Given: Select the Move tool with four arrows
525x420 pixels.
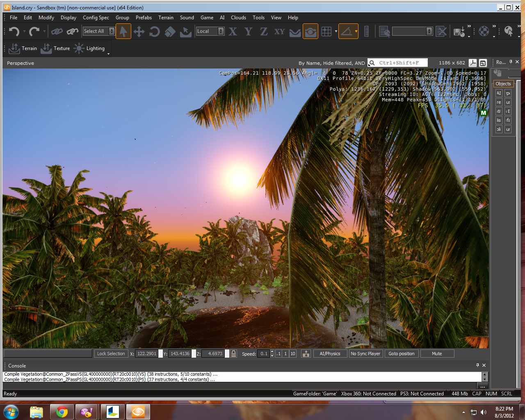Looking at the screenshot, I should click(139, 31).
